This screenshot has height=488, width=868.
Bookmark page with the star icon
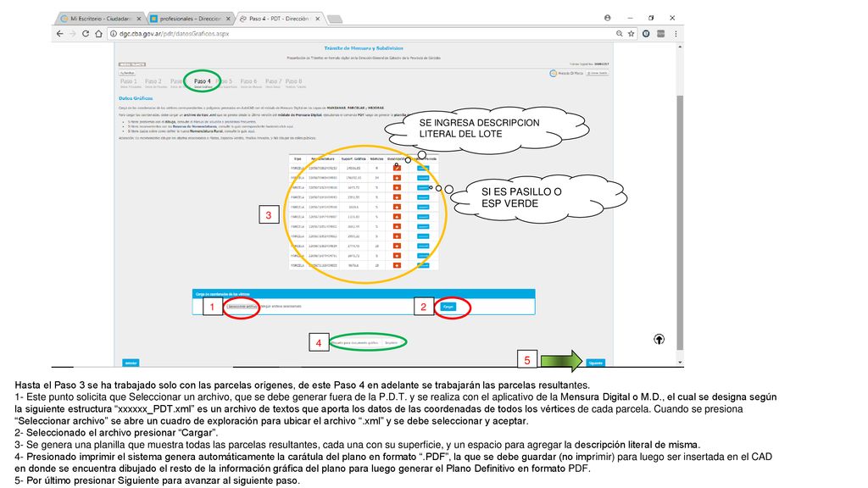click(x=631, y=34)
